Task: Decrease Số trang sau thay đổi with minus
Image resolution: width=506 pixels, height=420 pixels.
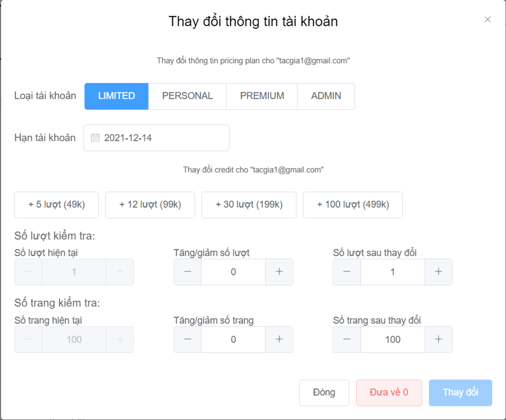Action: pos(347,339)
